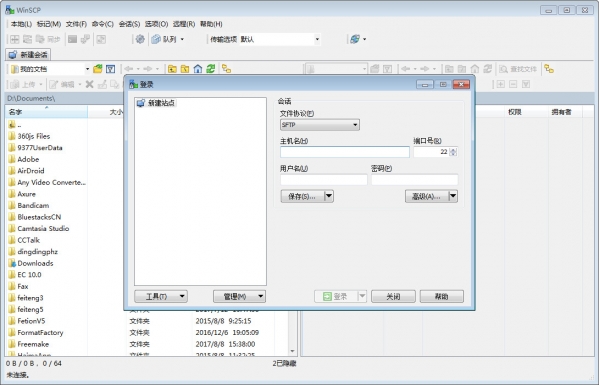The width and height of the screenshot is (599, 385).
Task: Toggle the local directory tree icon
Action: [227, 69]
